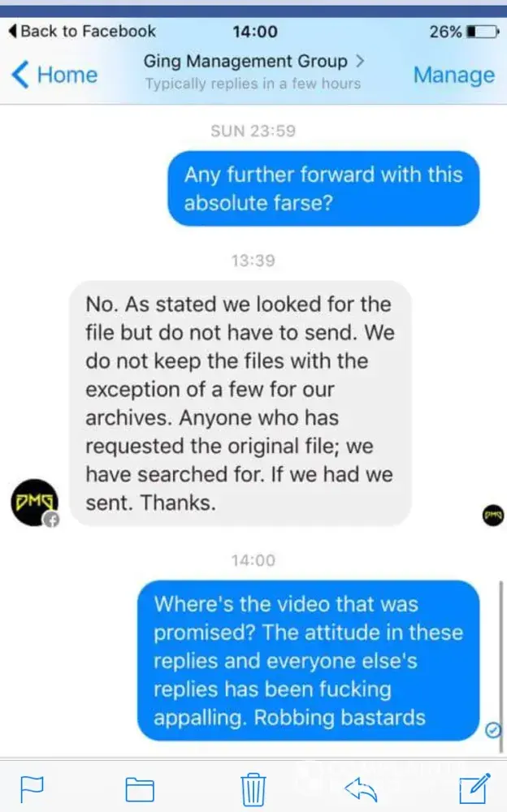Tap the flag icon in bottom toolbar
The image size is (507, 812).
pyautogui.click(x=32, y=789)
